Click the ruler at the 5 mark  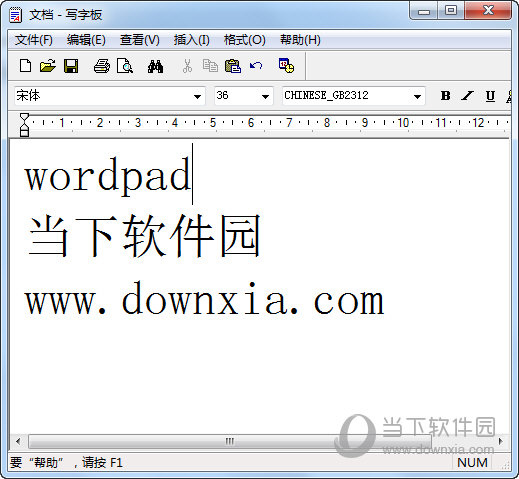click(x=213, y=123)
